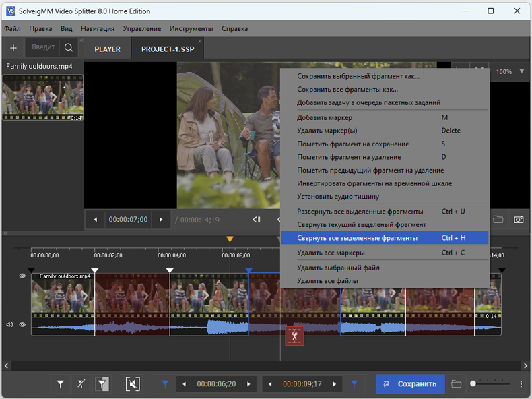Screen dimensions: 532x399
Task: Select Пометить фрагмент на удаление
Action: 385,157
